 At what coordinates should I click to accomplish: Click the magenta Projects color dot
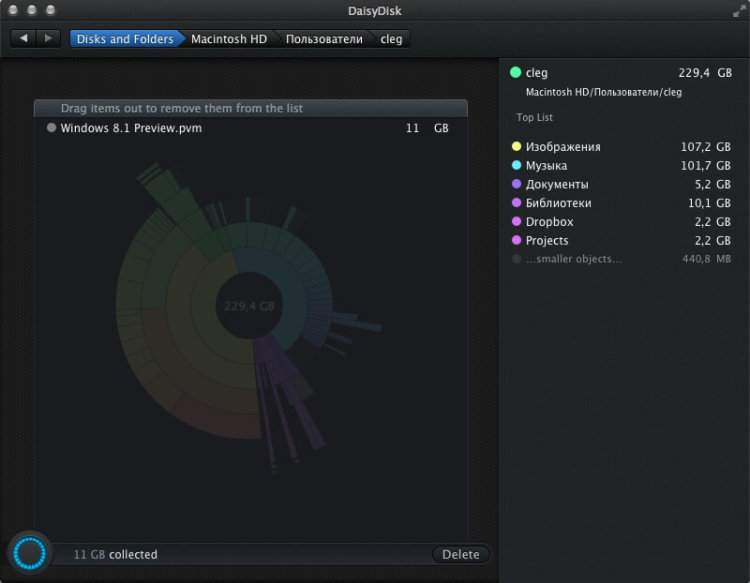pos(516,240)
